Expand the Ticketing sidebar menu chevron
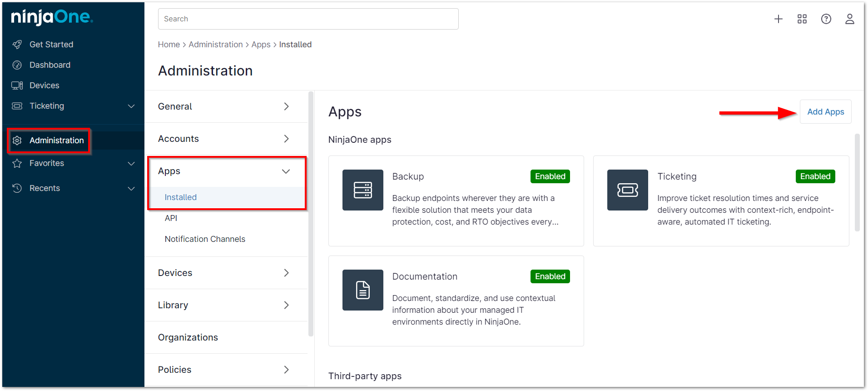 [131, 106]
